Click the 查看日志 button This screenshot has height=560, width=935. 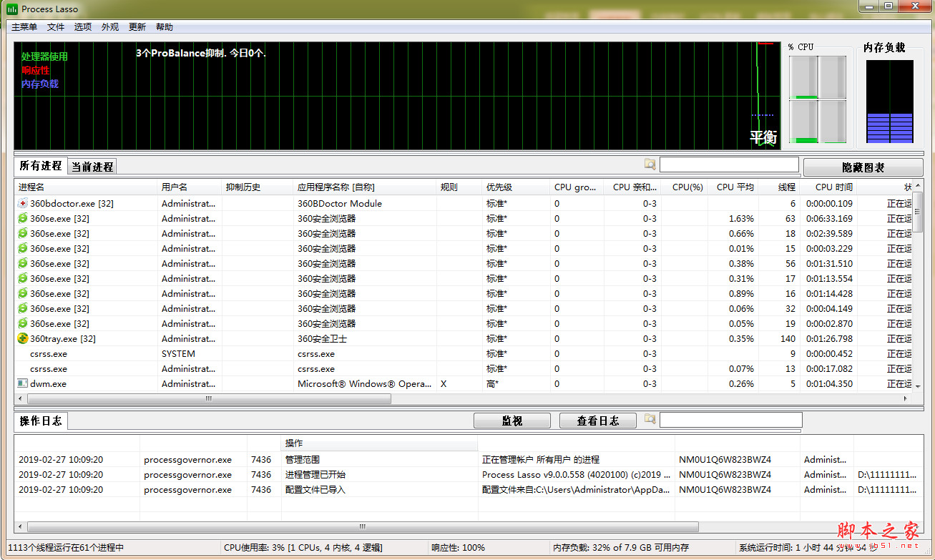[x=598, y=421]
